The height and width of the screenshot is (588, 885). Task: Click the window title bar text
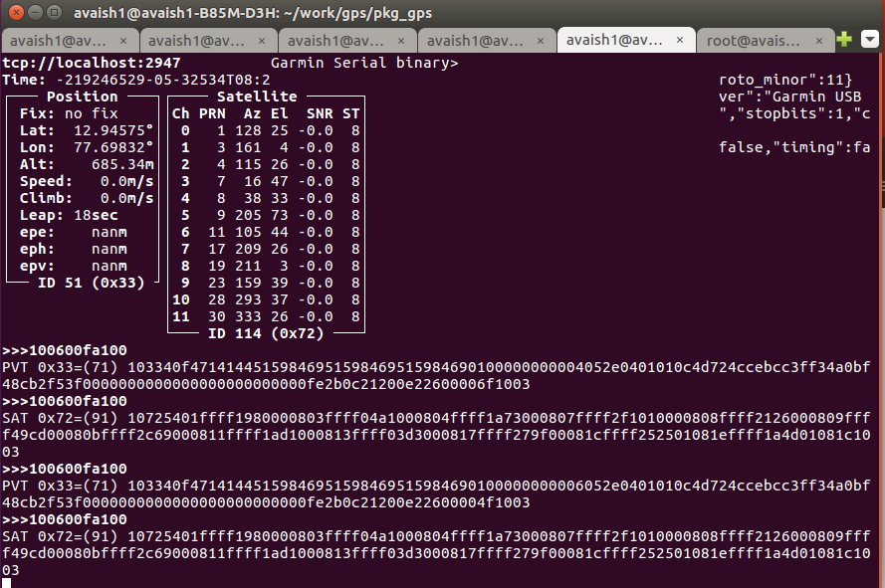pos(253,12)
